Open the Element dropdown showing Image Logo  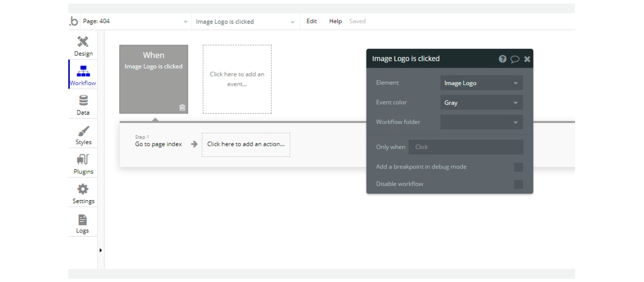(481, 83)
